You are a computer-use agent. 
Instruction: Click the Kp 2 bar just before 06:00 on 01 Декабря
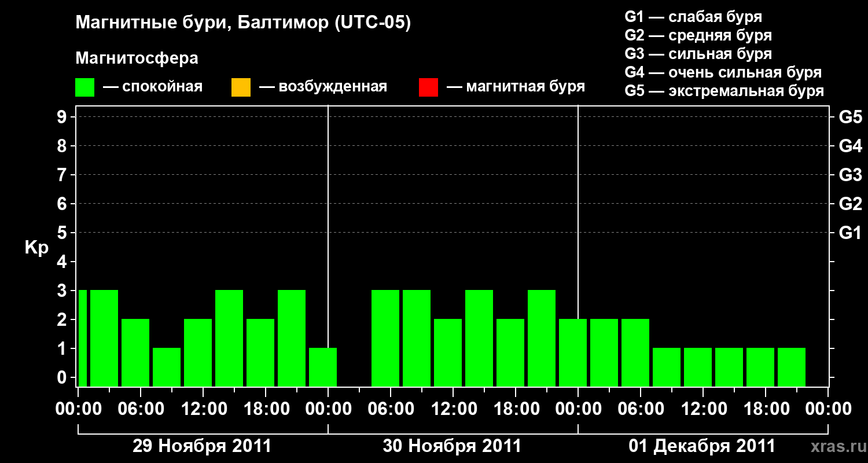pos(635,352)
